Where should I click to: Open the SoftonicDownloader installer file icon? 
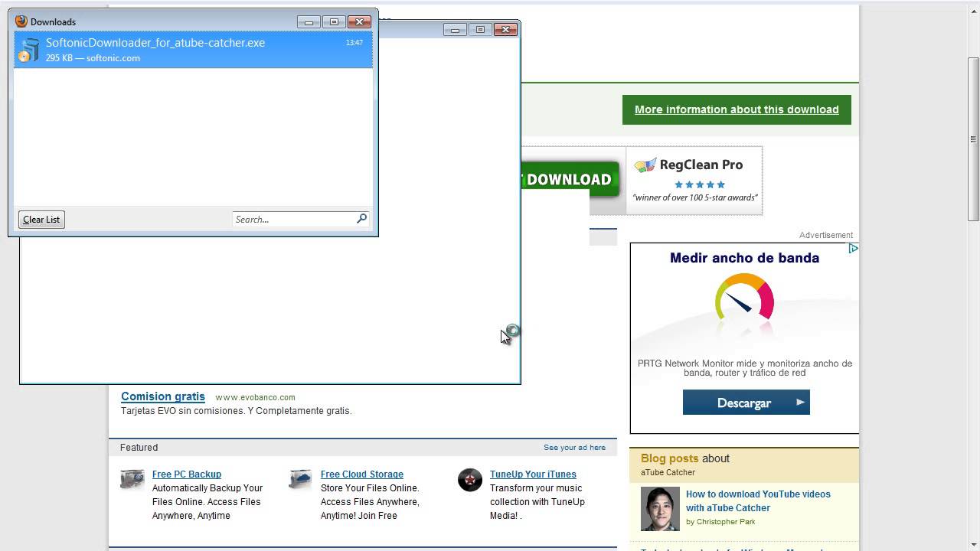point(29,50)
